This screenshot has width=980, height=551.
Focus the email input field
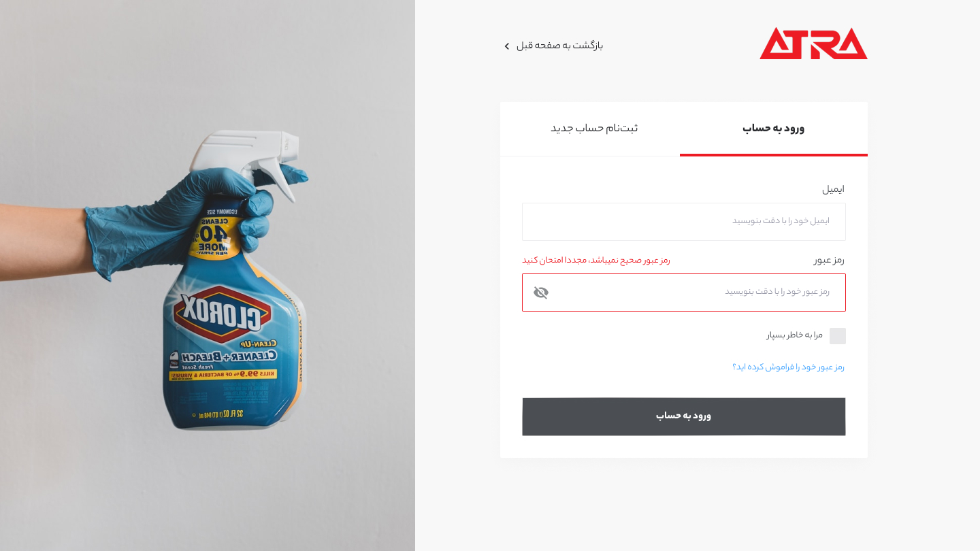click(x=684, y=222)
